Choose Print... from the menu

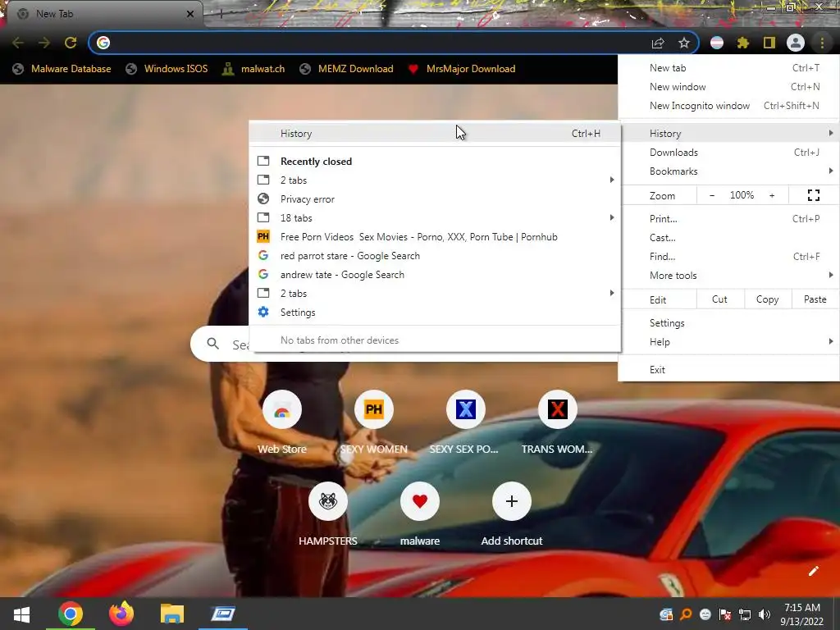728,218
